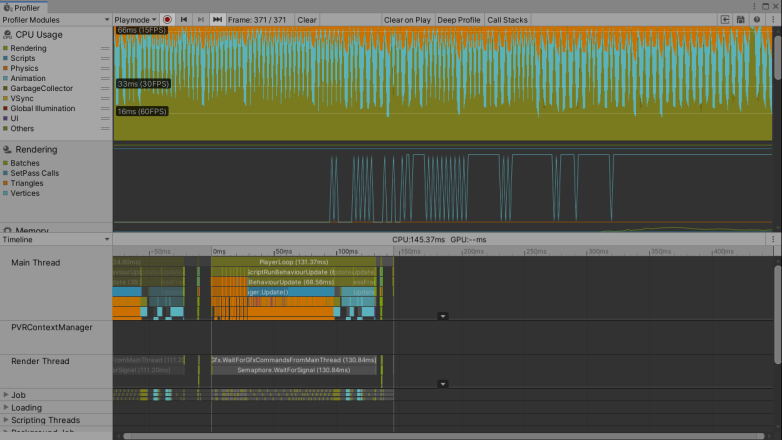Click timeline vertical scrollbar

point(778,315)
